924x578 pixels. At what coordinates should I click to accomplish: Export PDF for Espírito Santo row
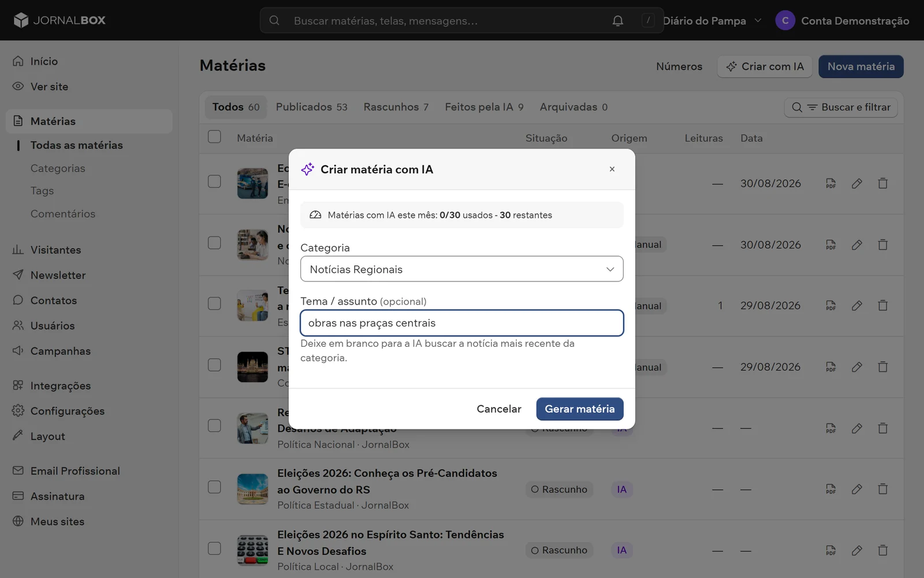pyautogui.click(x=830, y=550)
